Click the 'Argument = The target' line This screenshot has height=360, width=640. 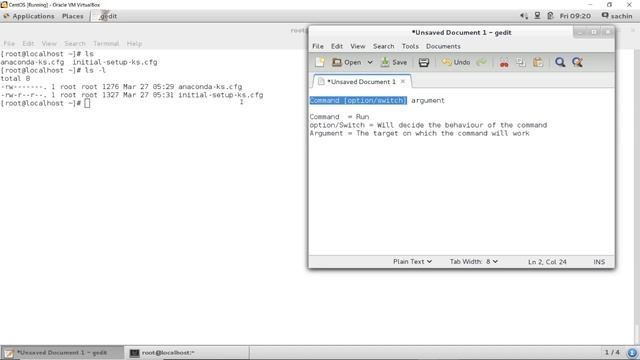tap(419, 133)
